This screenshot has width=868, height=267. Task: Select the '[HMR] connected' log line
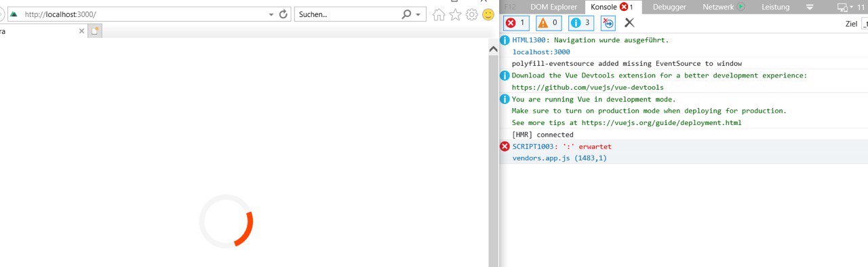point(542,135)
